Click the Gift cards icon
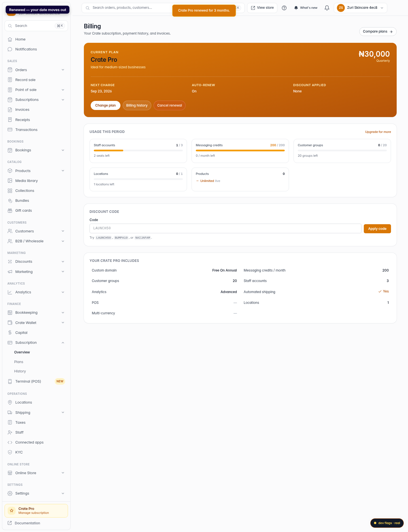This screenshot has height=532, width=408. point(10,211)
